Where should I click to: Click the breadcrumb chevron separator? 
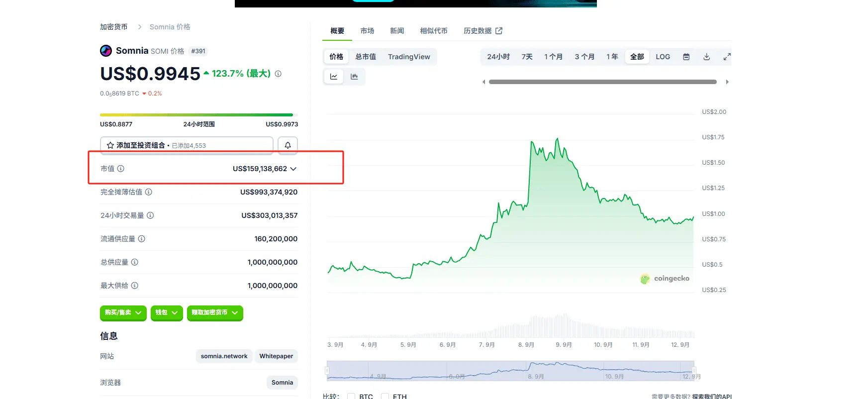pyautogui.click(x=140, y=27)
